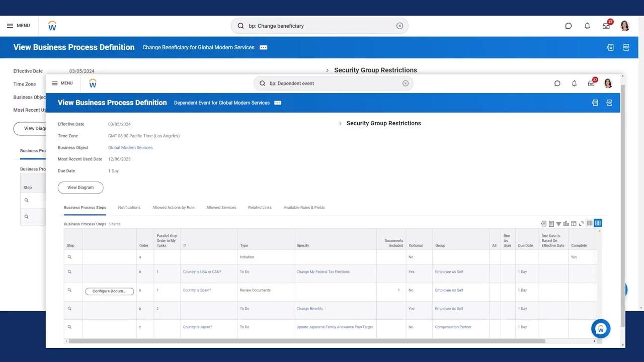Open inbox with 27 badge in background window
The width and height of the screenshot is (644, 362).
(606, 26)
